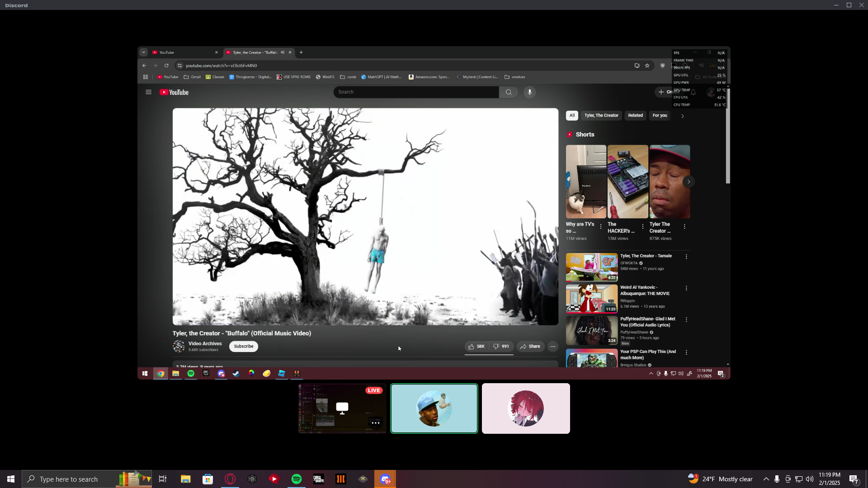
Task: Expand the browser tab search dropdown
Action: 144,52
